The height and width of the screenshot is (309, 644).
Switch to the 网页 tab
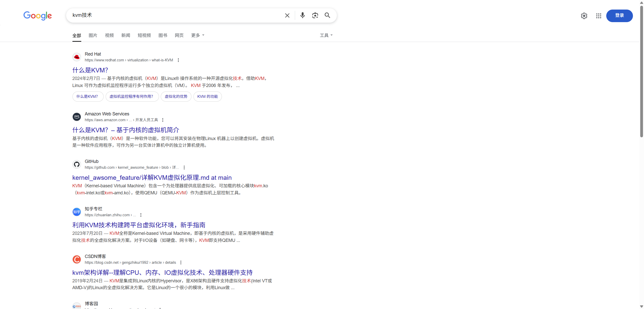pyautogui.click(x=179, y=35)
